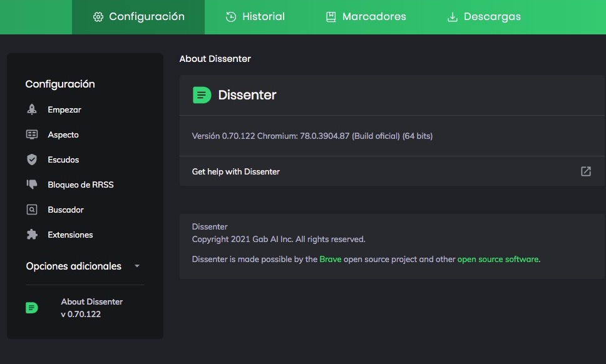Screen dimensions: 606x364
Task: Open the Escudos settings section
Action: point(63,160)
